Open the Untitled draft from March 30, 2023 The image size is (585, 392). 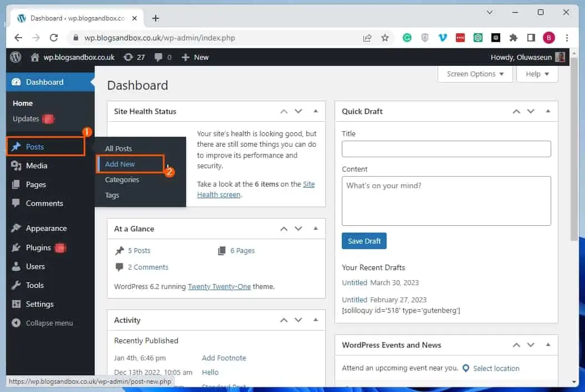(355, 283)
